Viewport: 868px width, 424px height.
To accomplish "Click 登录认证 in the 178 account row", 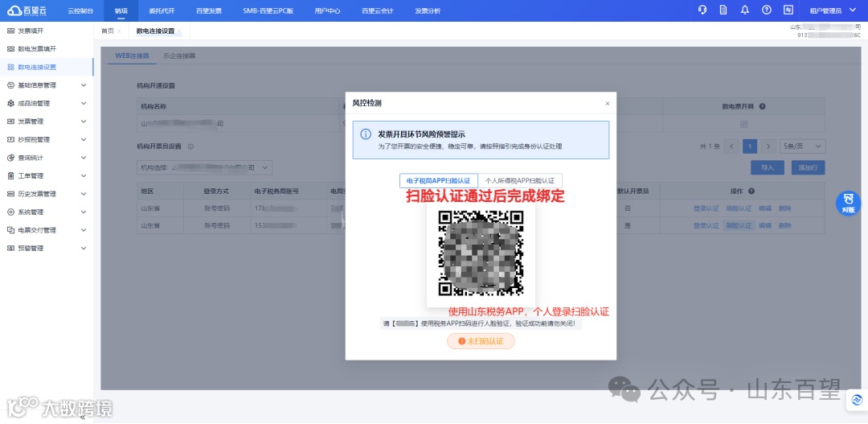I will [706, 208].
